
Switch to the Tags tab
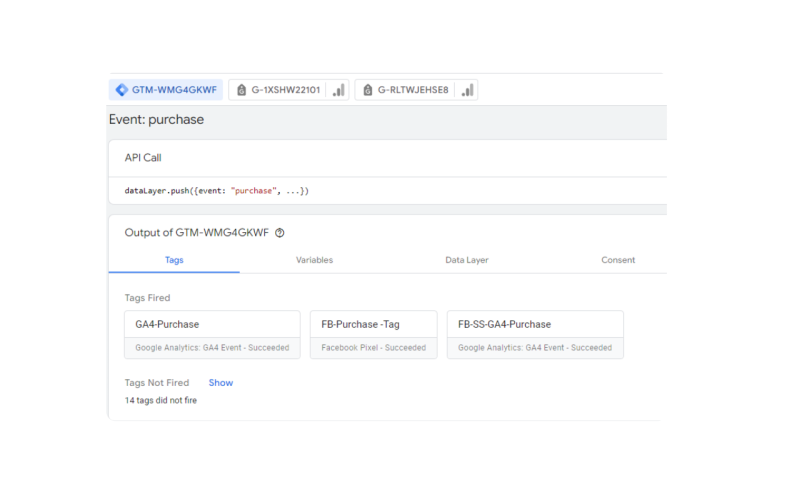(x=174, y=260)
